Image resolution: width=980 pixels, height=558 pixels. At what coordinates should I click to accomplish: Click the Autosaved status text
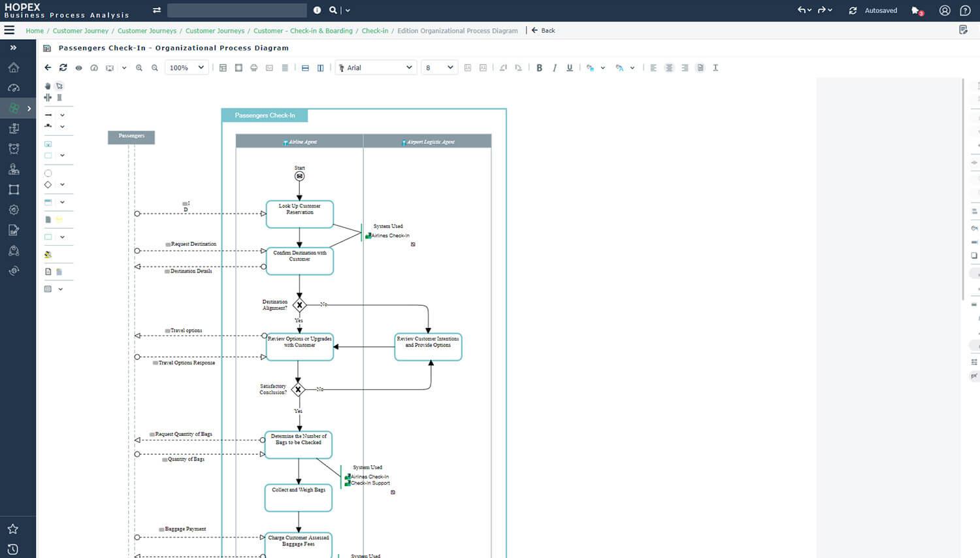(x=881, y=10)
